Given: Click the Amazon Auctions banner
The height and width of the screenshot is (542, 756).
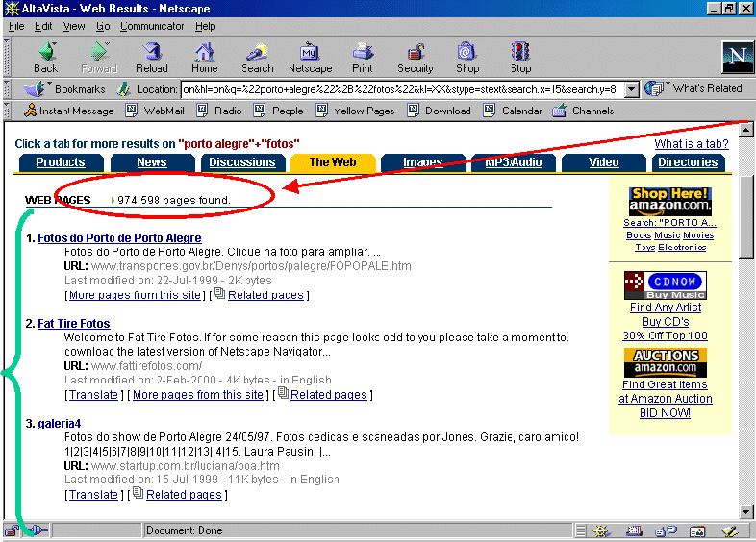Looking at the screenshot, I should pos(666,362).
